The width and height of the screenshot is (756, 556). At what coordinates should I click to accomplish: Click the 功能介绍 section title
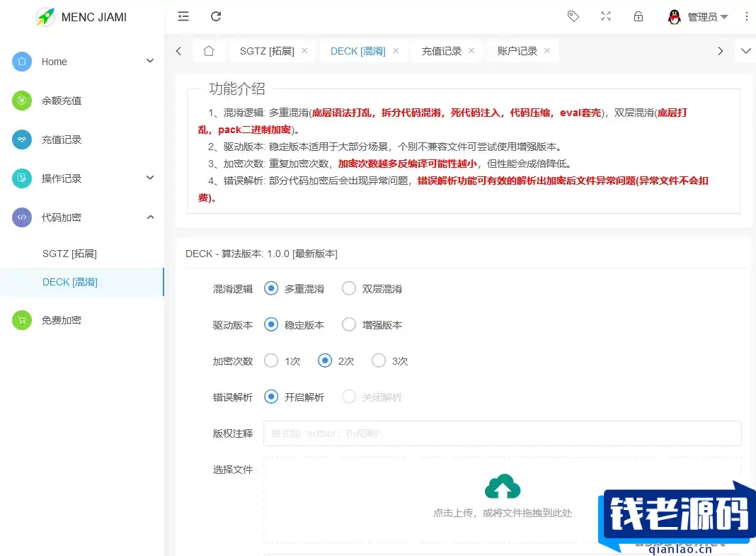pyautogui.click(x=236, y=89)
